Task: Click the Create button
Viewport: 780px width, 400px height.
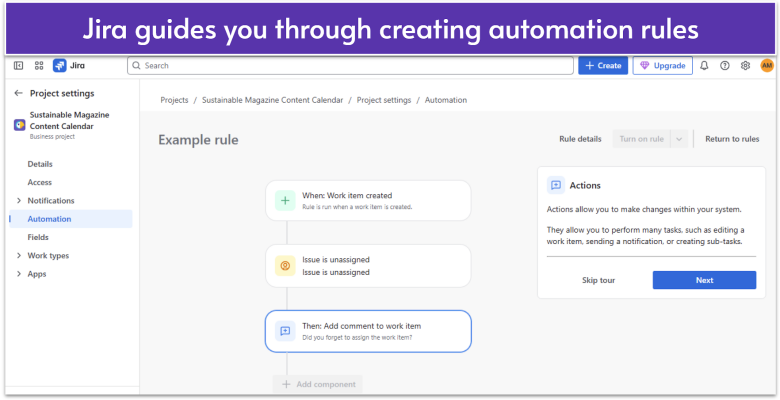Action: point(603,66)
